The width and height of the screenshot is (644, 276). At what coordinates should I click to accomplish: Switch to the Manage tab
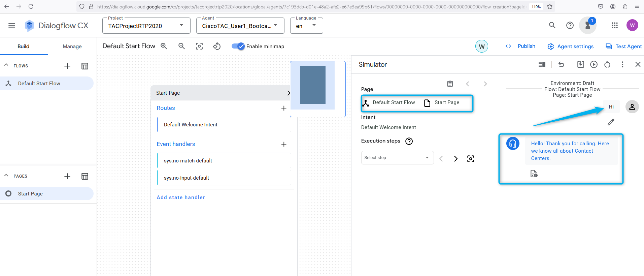72,47
